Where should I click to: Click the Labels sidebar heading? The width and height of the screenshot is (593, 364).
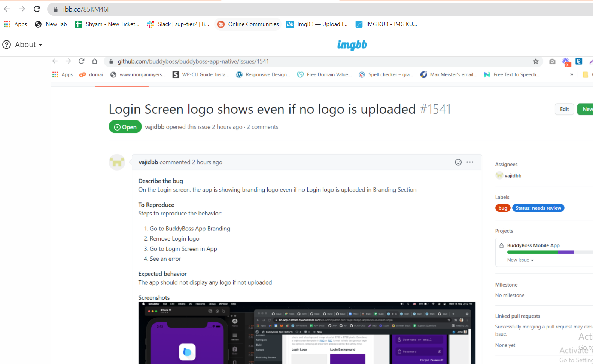pos(502,197)
